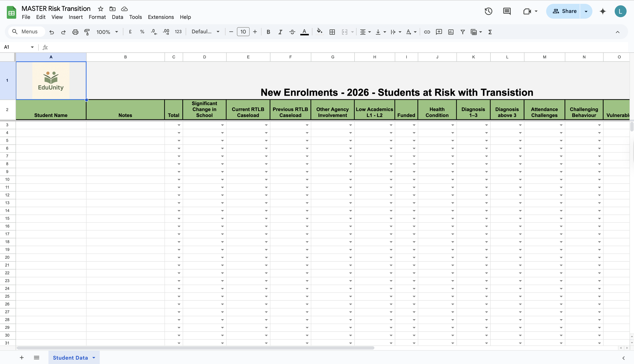Viewport: 634px width, 364px height.
Task: Open the borders tool
Action: 332,32
